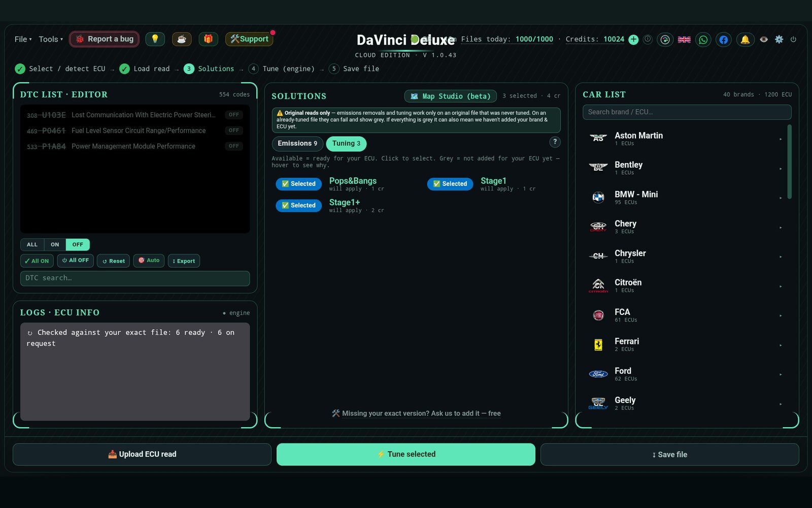Click the lightbulb tips icon
This screenshot has height=508, width=812.
[x=155, y=39]
